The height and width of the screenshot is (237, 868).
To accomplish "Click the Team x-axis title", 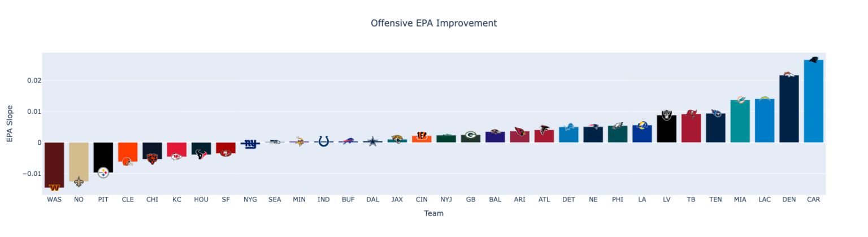I will tap(433, 213).
